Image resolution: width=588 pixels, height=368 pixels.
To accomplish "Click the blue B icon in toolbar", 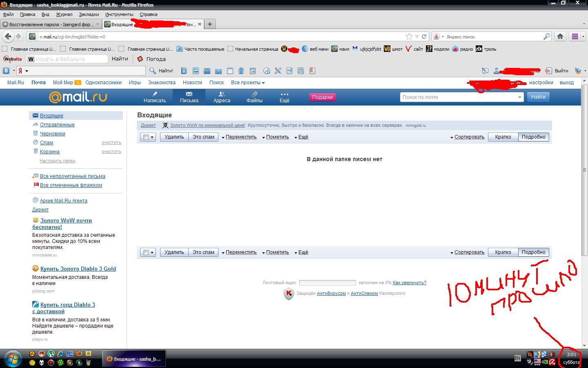I will pos(7,71).
